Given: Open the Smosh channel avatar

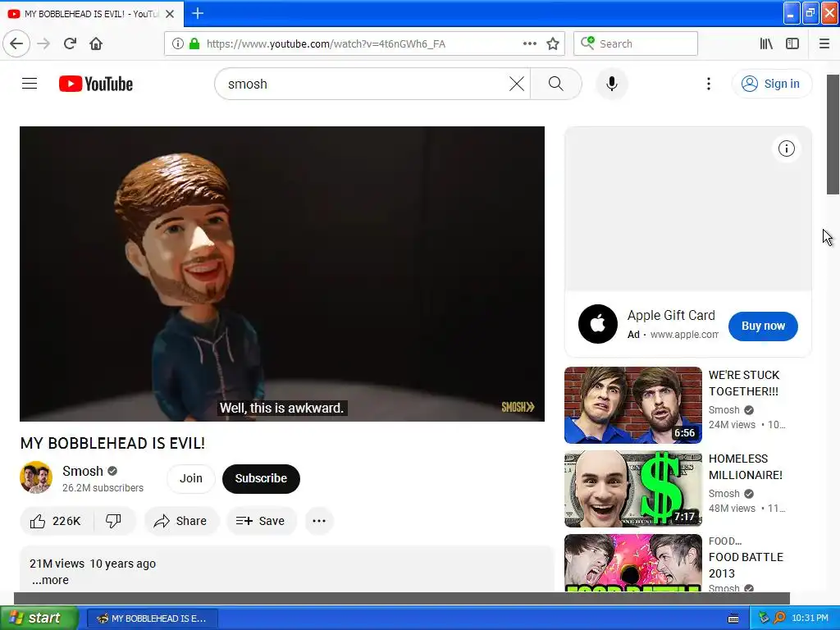Looking at the screenshot, I should click(x=36, y=477).
